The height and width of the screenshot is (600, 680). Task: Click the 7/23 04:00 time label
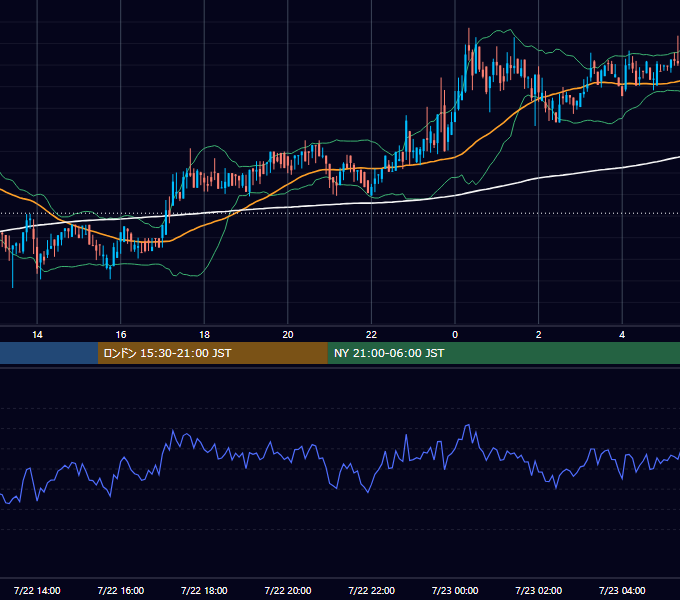(x=622, y=590)
